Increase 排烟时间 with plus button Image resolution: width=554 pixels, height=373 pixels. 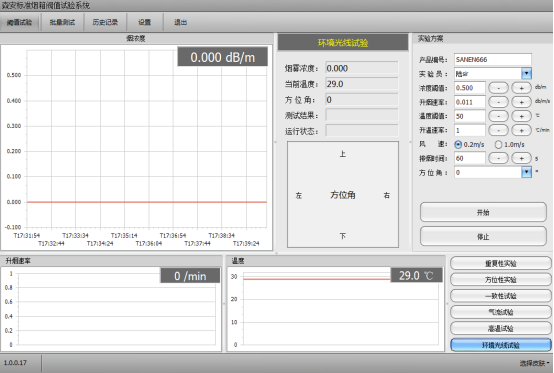tap(521, 158)
